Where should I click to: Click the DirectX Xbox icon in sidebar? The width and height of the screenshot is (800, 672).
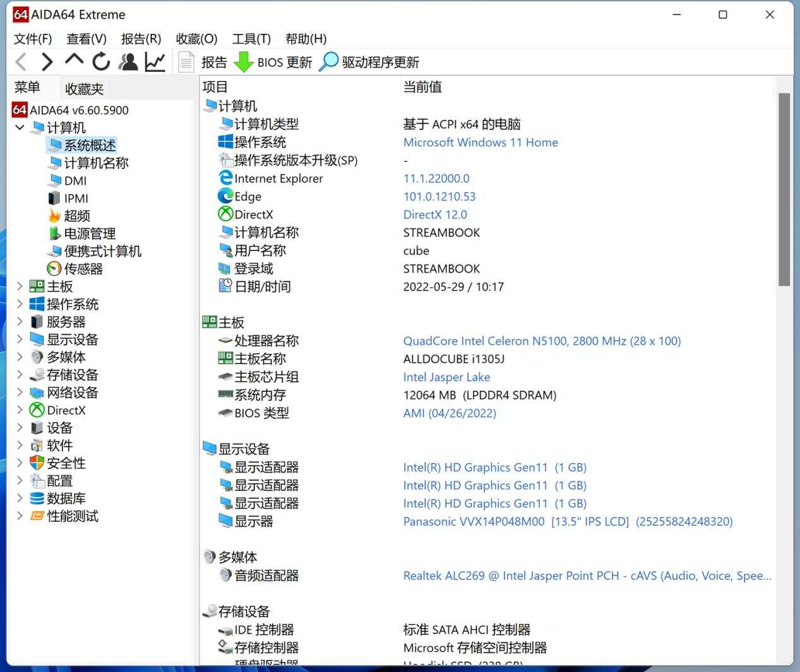click(x=37, y=410)
